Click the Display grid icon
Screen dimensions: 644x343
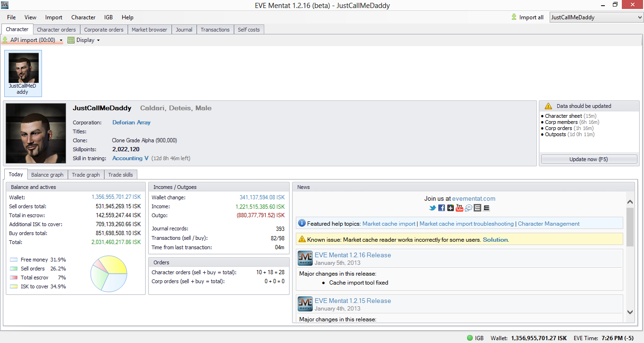point(71,40)
